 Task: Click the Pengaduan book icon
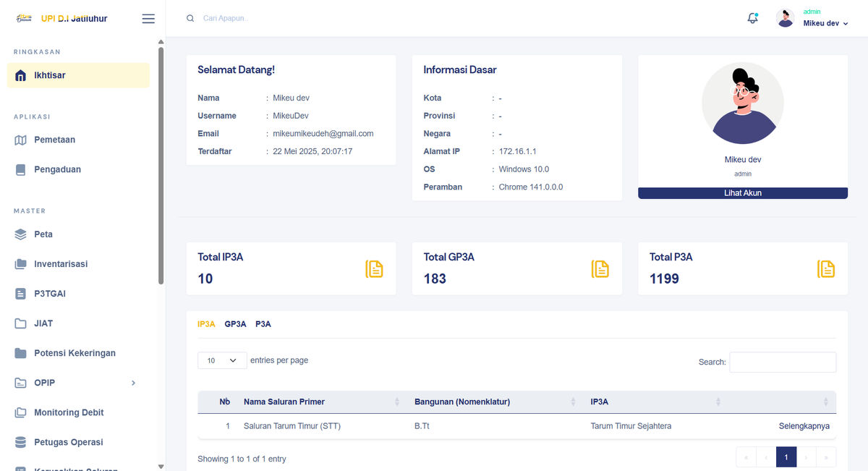20,169
